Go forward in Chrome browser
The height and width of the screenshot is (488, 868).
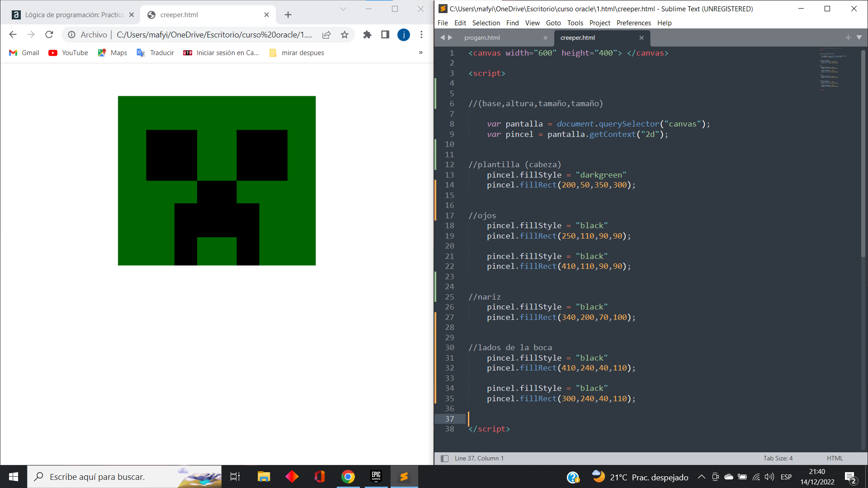31,35
